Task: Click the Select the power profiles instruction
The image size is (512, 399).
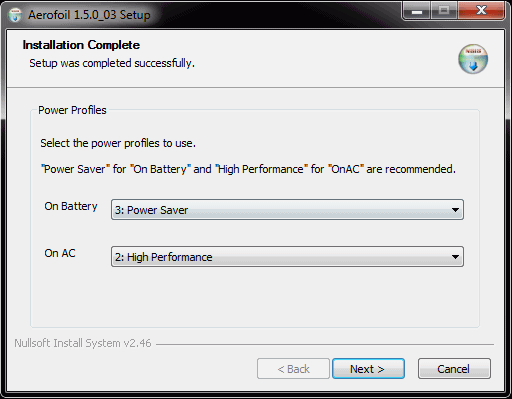Action: pos(118,143)
